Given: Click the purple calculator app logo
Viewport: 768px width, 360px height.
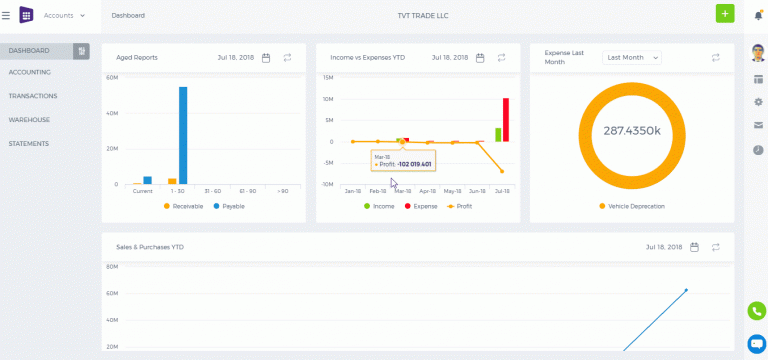Looking at the screenshot, I should 26,15.
